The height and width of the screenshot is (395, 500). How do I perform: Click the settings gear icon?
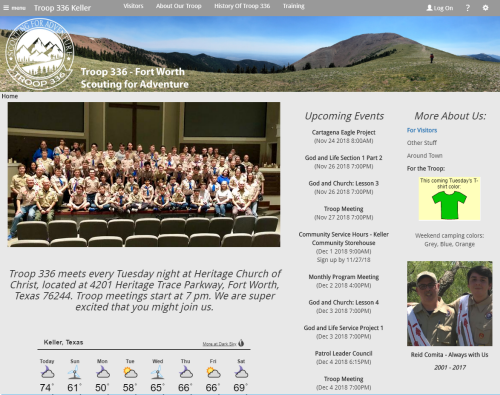click(x=485, y=8)
